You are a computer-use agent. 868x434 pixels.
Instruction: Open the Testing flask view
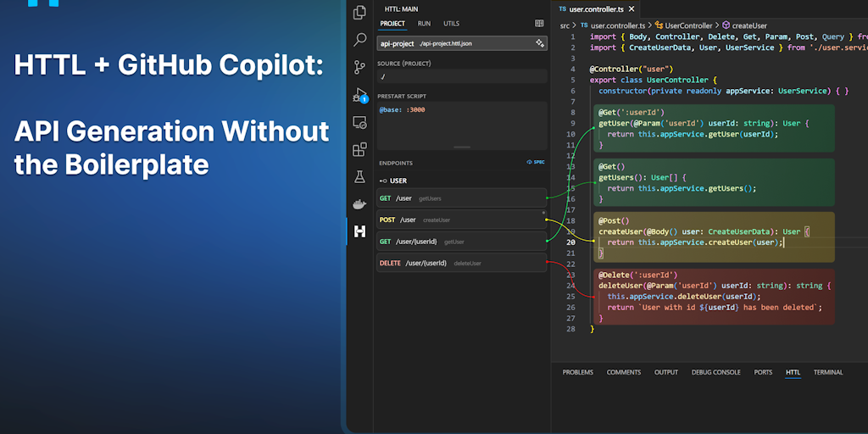pyautogui.click(x=359, y=177)
